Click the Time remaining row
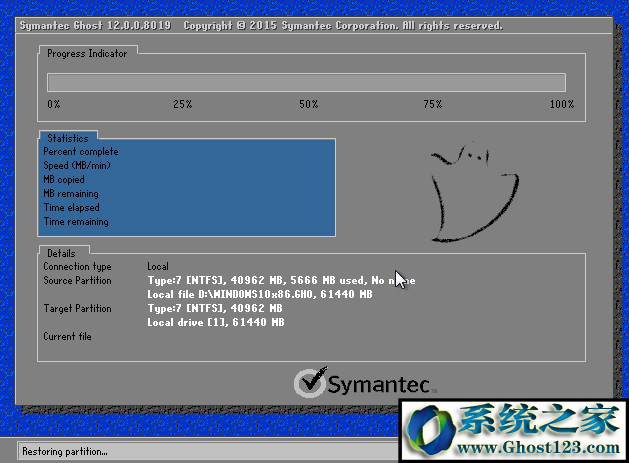 pyautogui.click(x=76, y=221)
